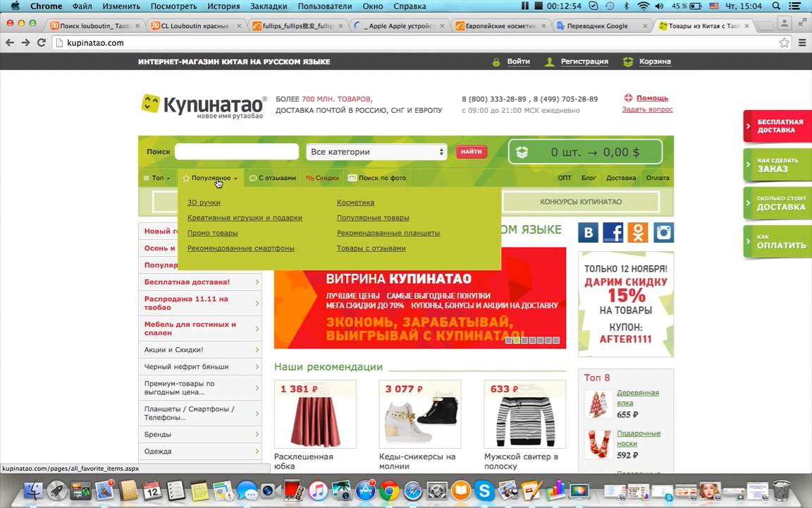The height and width of the screenshot is (508, 812).
Task: Open the Apple menu
Action: (x=16, y=6)
